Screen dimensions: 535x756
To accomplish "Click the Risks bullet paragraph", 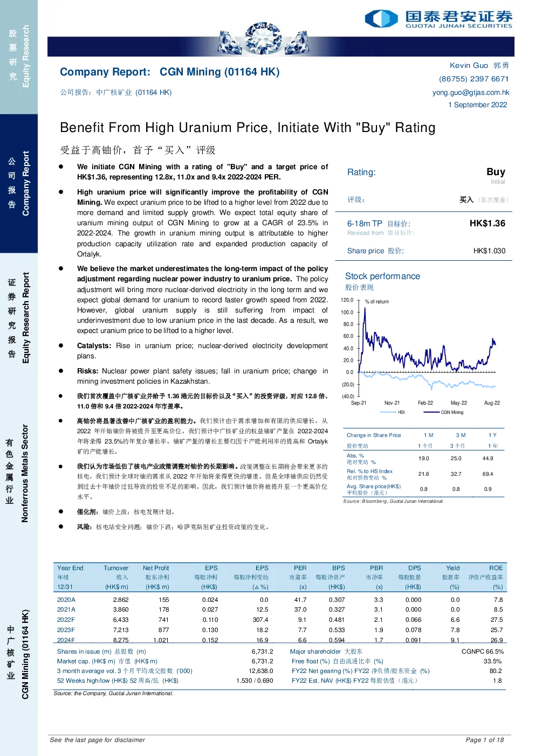I will point(202,376).
